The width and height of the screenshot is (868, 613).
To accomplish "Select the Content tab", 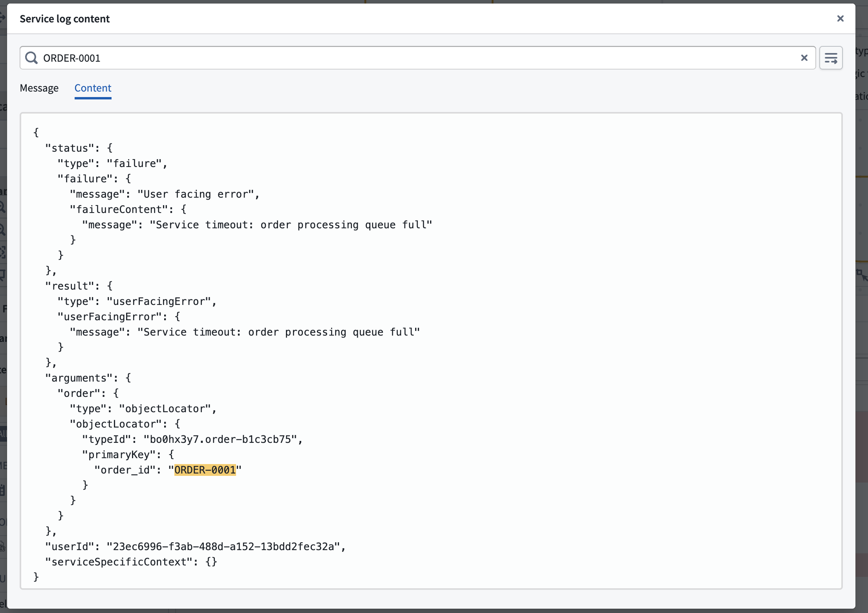I will [x=93, y=88].
